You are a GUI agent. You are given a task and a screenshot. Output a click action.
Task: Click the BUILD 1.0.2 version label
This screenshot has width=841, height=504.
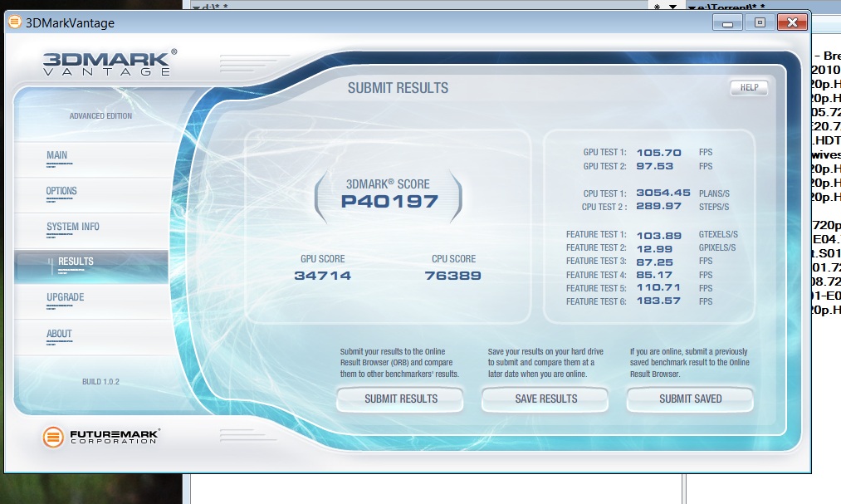(x=100, y=382)
